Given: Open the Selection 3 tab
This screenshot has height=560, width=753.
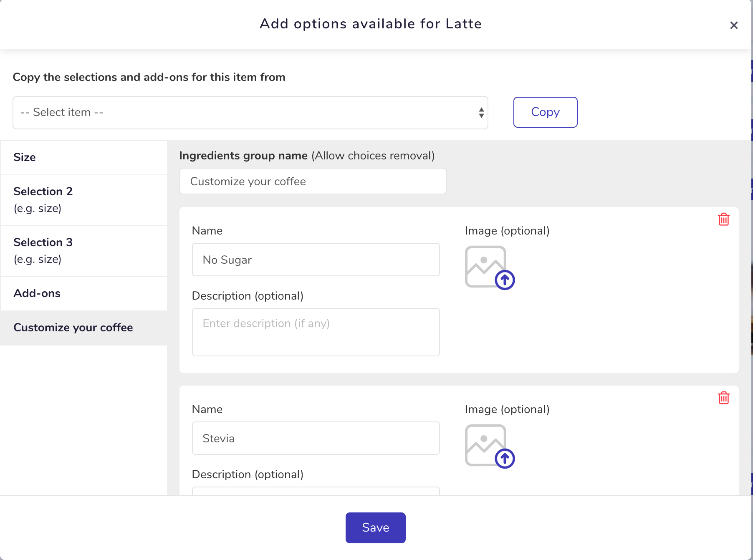Looking at the screenshot, I should (x=84, y=251).
